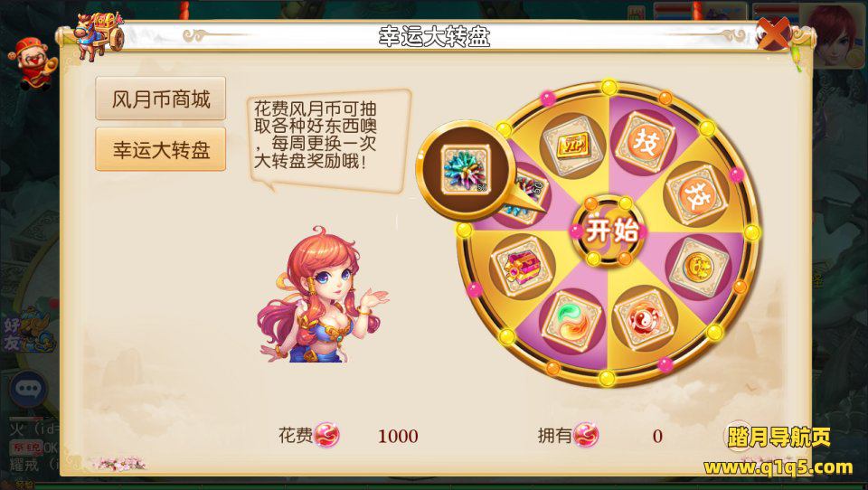Open the chat bubble button

28,388
